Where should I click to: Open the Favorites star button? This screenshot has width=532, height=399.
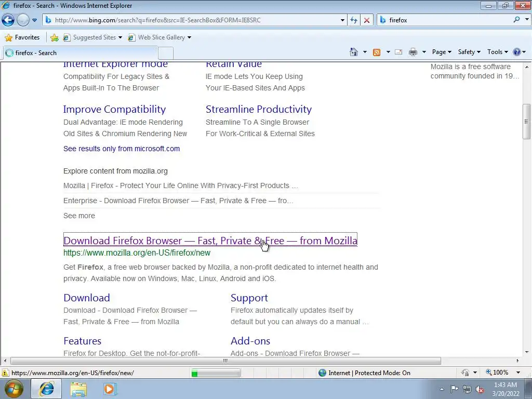pos(22,37)
